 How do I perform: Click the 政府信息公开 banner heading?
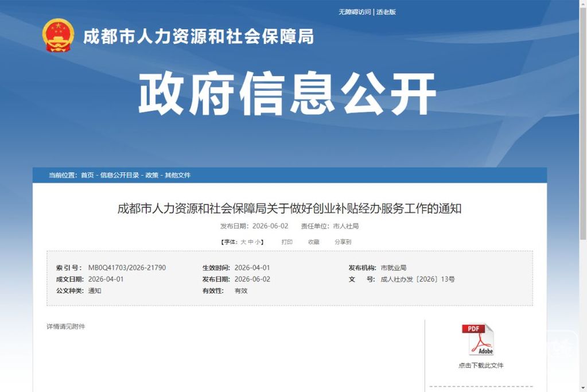[x=287, y=94]
